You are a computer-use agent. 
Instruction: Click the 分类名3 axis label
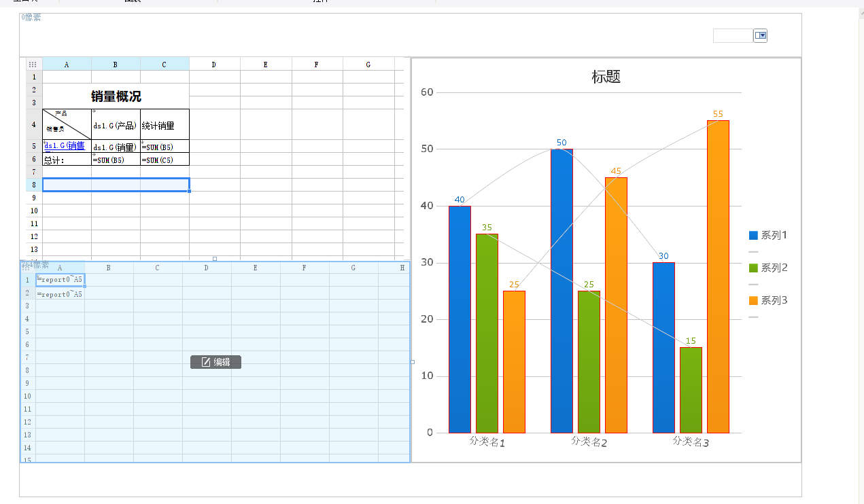(691, 442)
